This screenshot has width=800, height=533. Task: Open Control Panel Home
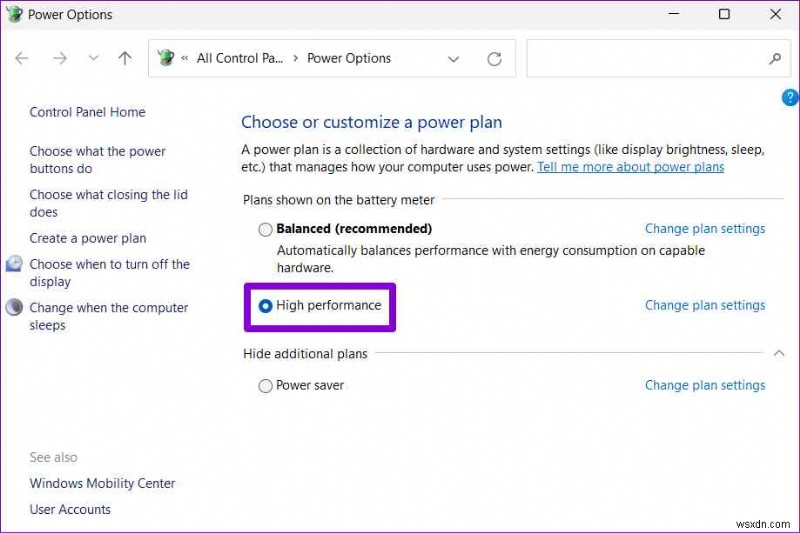[x=87, y=112]
